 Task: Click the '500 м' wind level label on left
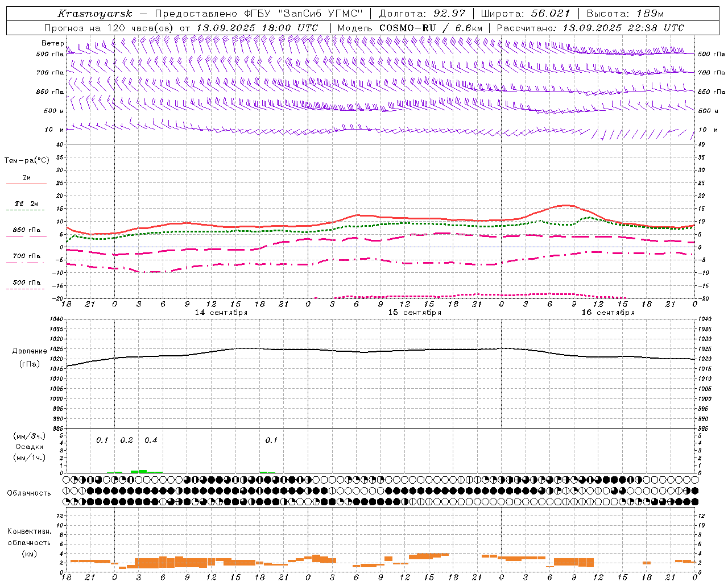click(54, 111)
